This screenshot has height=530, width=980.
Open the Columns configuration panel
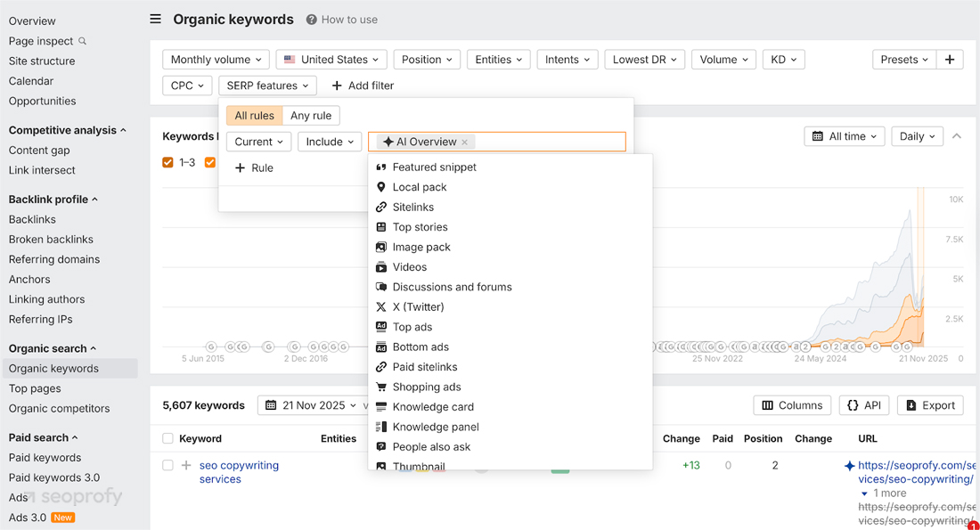tap(792, 405)
